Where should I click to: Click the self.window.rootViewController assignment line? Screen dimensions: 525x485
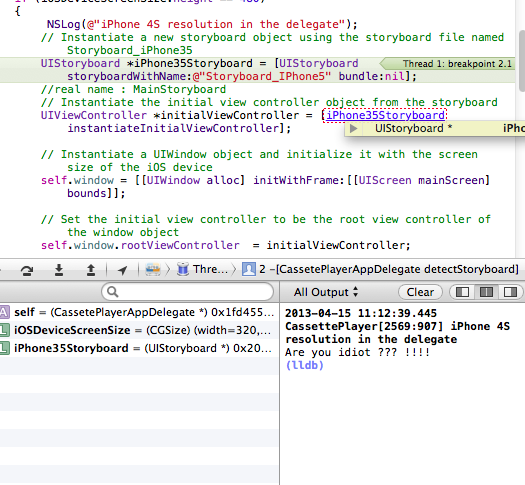(x=225, y=245)
